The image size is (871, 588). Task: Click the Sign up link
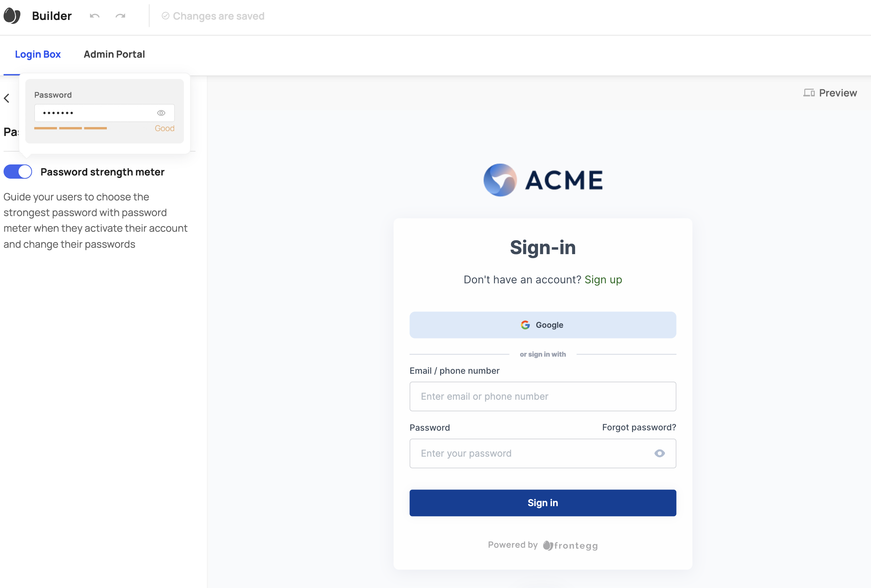click(x=603, y=279)
